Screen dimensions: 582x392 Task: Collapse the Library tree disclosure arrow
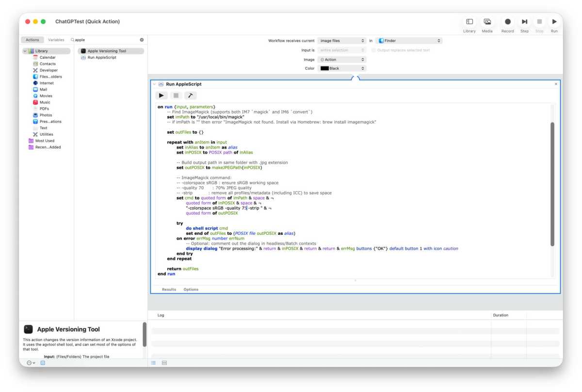click(25, 51)
